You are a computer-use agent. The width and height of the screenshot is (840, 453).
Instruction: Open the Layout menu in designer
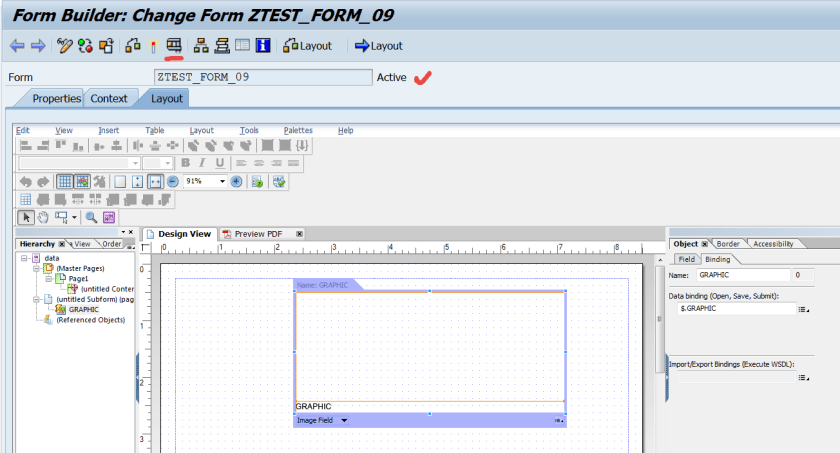pos(201,130)
